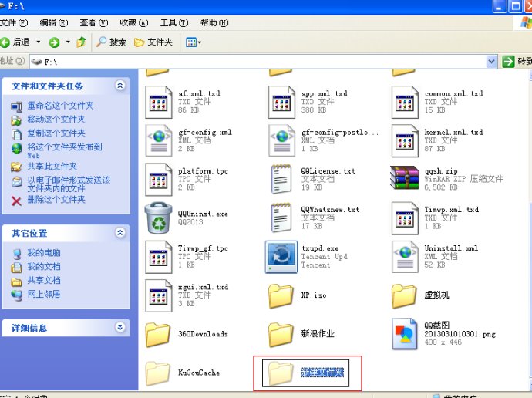Click 以电子邮件形式发送该文件夹内的文件 link
532x398 pixels.
[69, 184]
